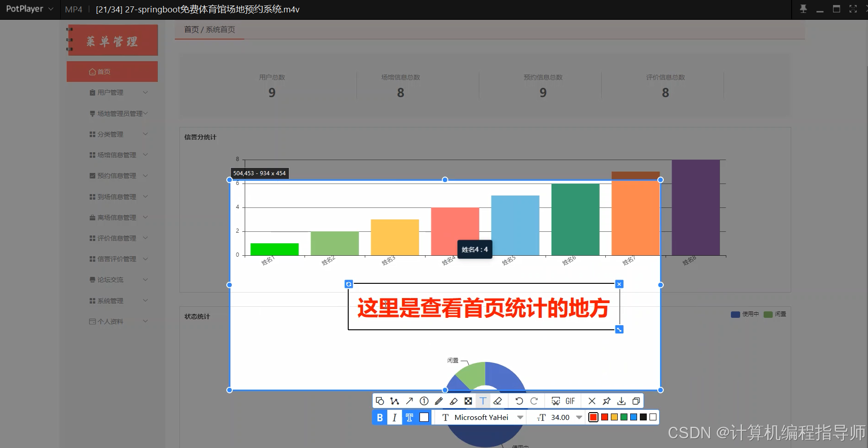This screenshot has width=868, height=448.
Task: Start scrolling long screenshot capture
Action: tap(556, 401)
